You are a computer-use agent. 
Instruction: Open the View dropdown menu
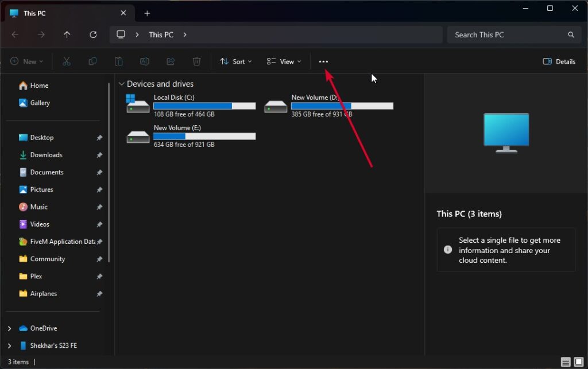[284, 61]
